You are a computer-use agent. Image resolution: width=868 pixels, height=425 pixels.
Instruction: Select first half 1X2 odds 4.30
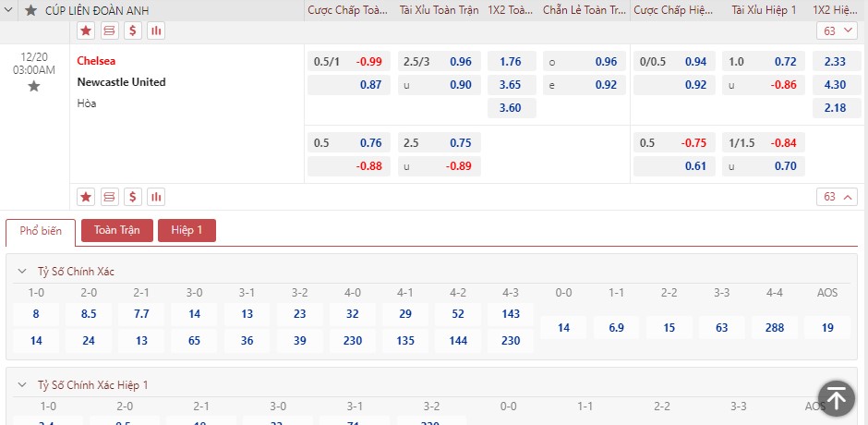pos(837,85)
